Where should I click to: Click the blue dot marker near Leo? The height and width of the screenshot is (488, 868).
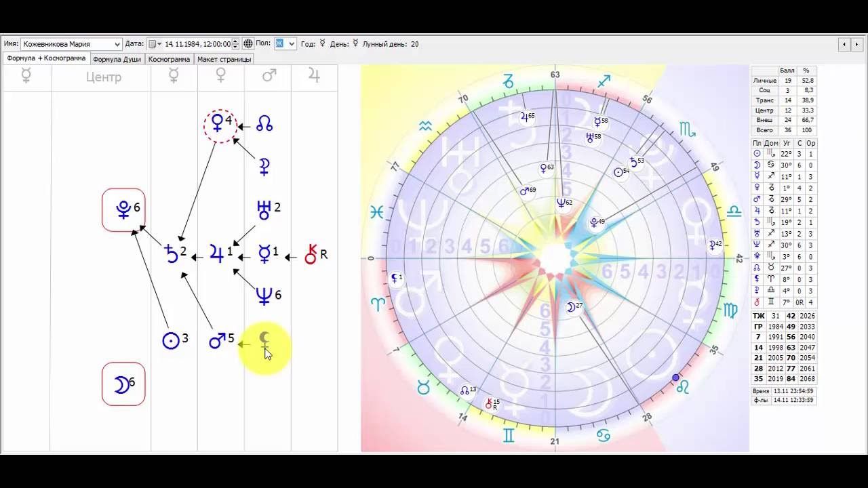click(x=675, y=378)
